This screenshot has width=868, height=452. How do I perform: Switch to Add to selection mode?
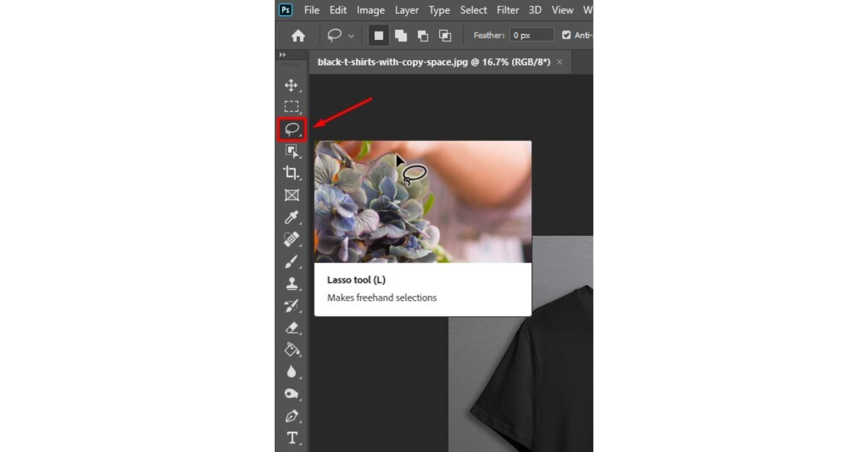400,35
